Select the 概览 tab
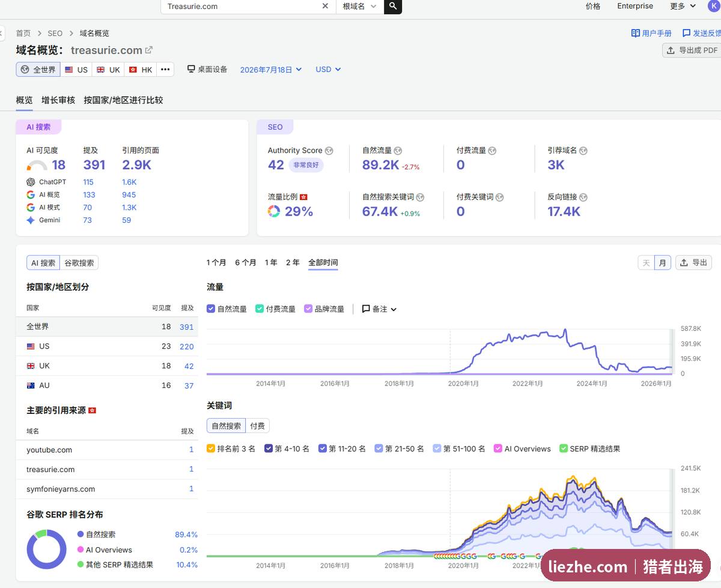Image resolution: width=721 pixels, height=588 pixels. tap(25, 100)
